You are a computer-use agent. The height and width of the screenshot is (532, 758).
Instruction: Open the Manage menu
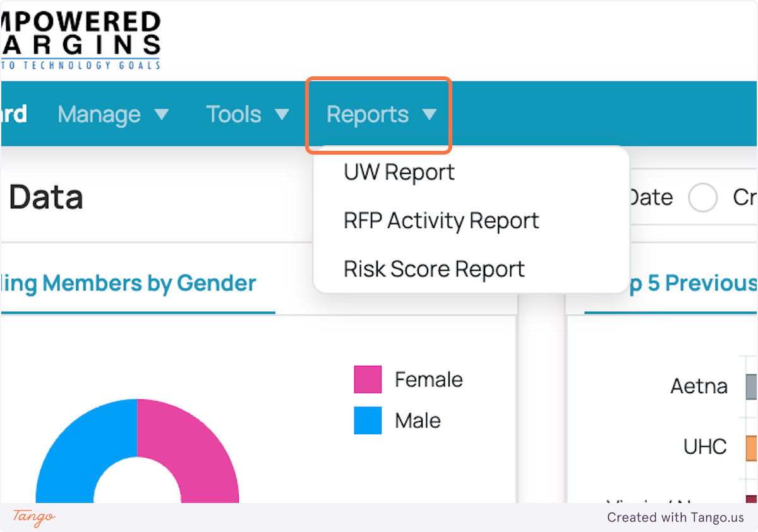[99, 115]
